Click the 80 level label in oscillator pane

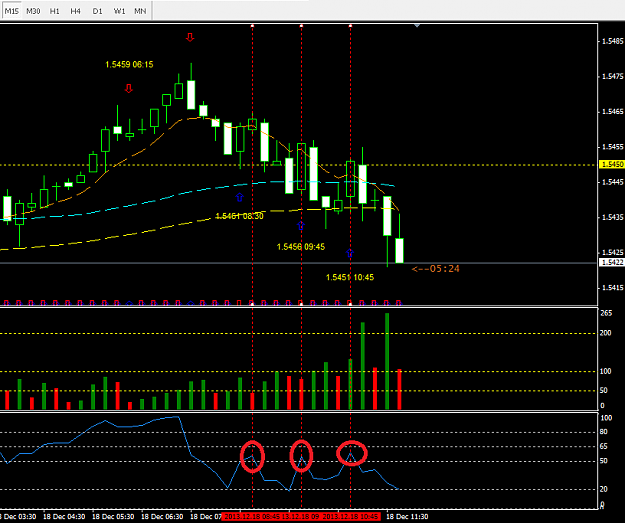604,432
